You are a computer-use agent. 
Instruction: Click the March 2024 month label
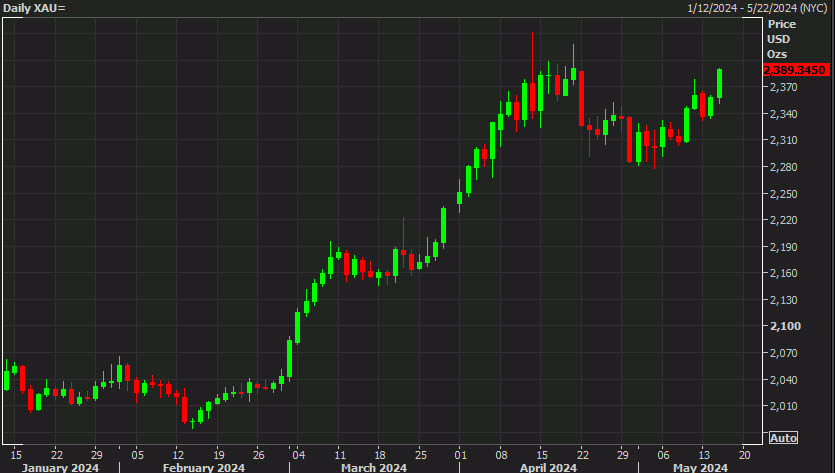pos(374,468)
